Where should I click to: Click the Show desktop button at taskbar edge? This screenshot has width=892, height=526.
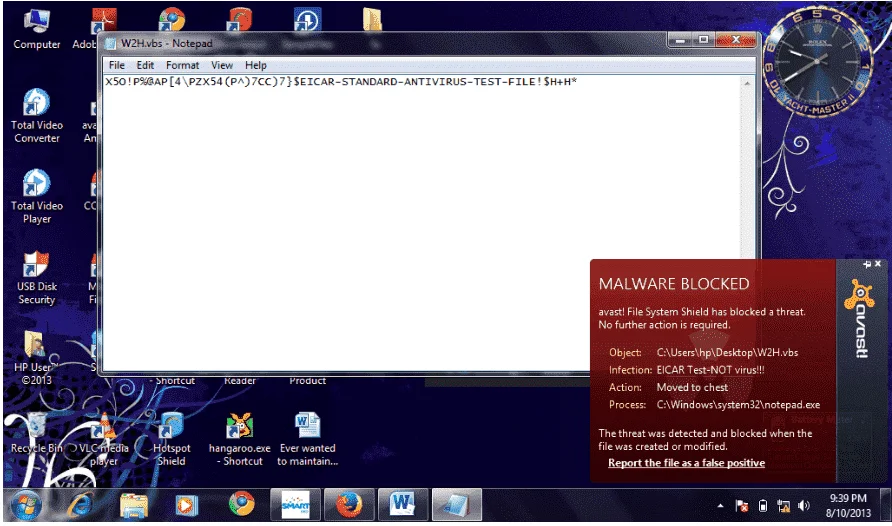pos(885,505)
